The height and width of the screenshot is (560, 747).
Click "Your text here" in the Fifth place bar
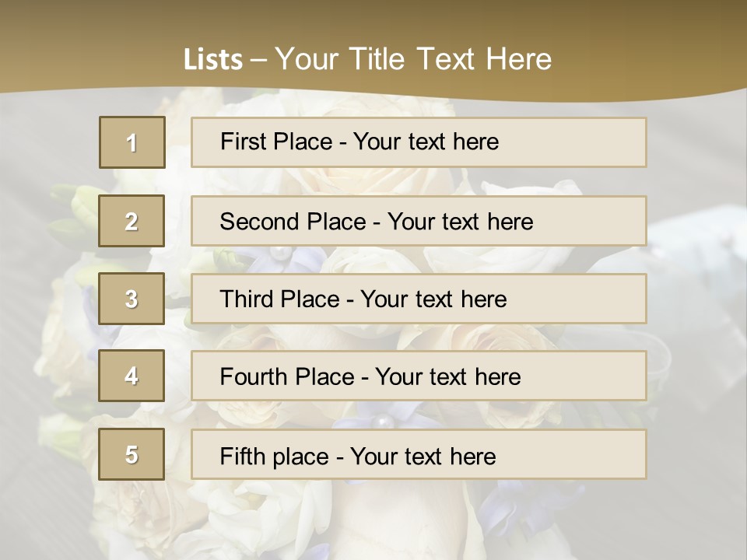423,456
